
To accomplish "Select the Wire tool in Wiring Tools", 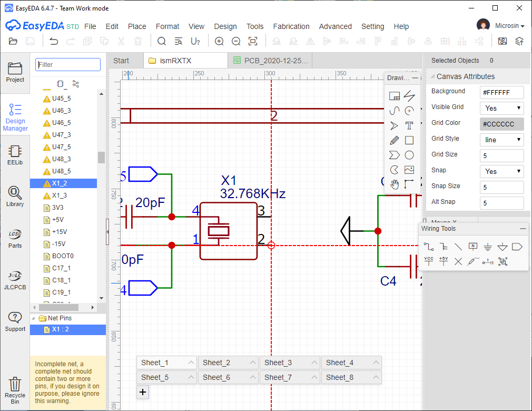I will coord(429,247).
